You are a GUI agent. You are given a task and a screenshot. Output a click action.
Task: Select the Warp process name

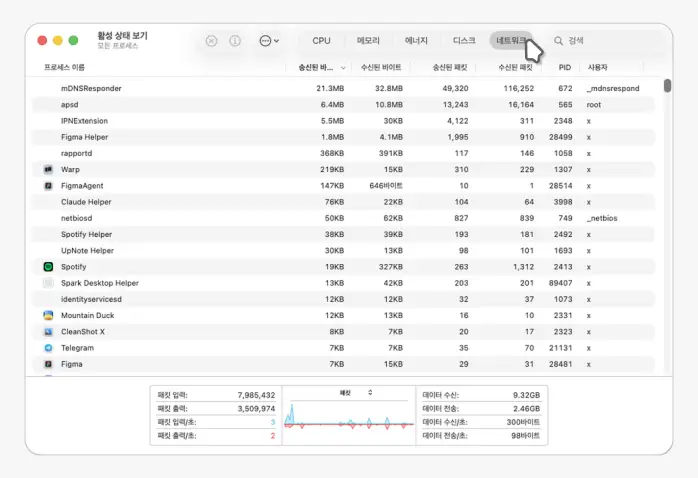point(70,170)
